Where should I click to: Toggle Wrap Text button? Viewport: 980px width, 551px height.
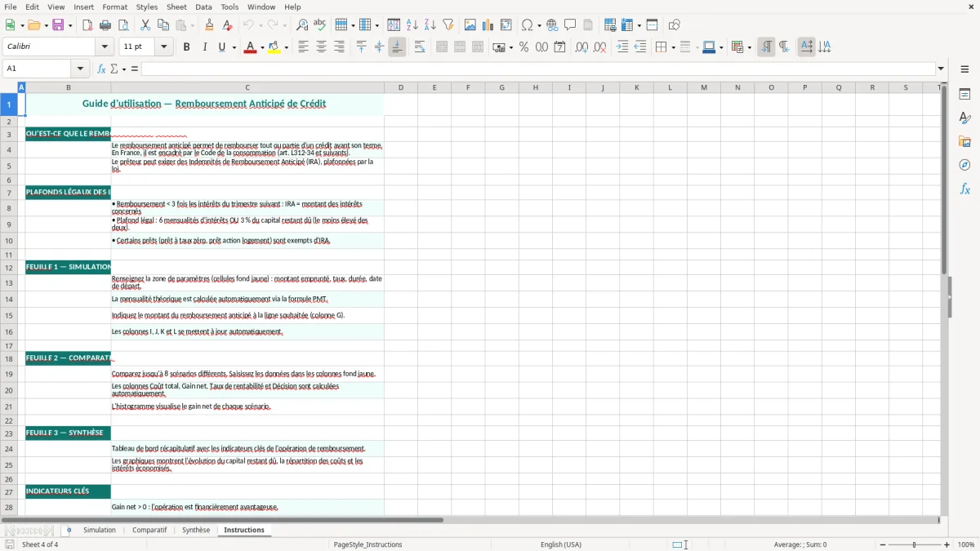point(419,47)
